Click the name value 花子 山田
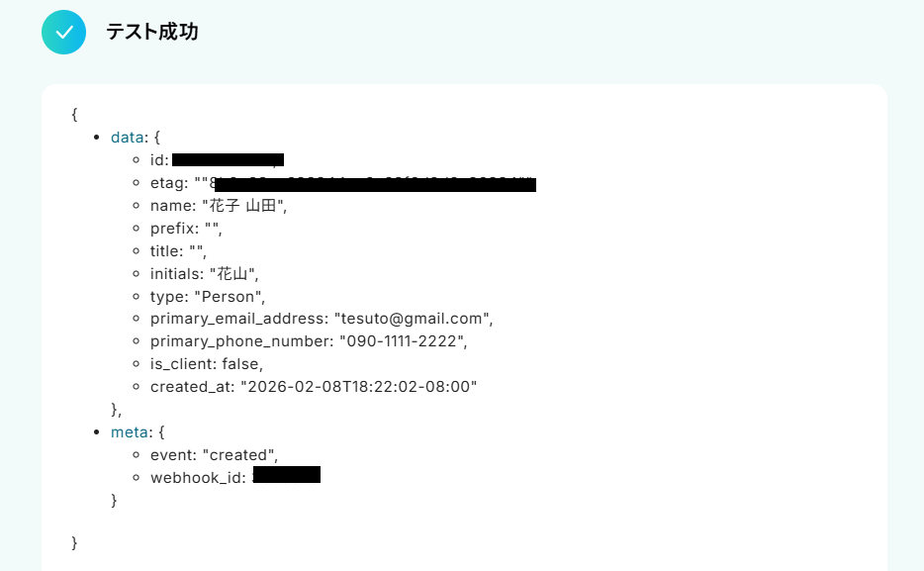924x571 pixels. coord(244,206)
